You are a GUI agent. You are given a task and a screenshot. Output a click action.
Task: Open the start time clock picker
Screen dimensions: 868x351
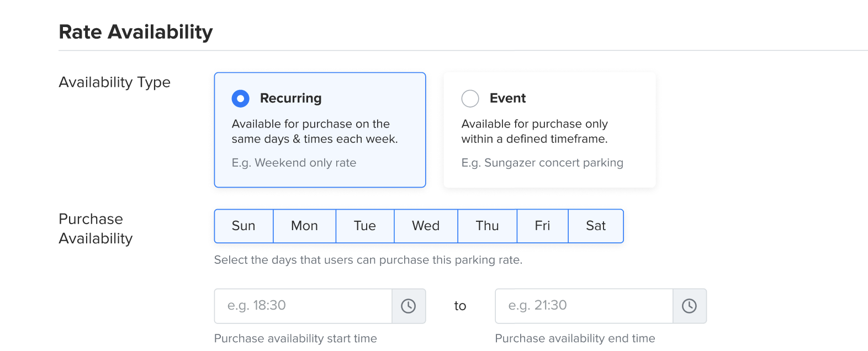click(408, 306)
